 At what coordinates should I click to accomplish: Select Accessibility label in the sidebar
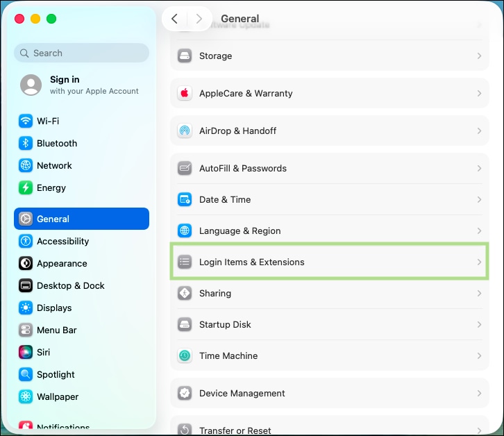62,241
